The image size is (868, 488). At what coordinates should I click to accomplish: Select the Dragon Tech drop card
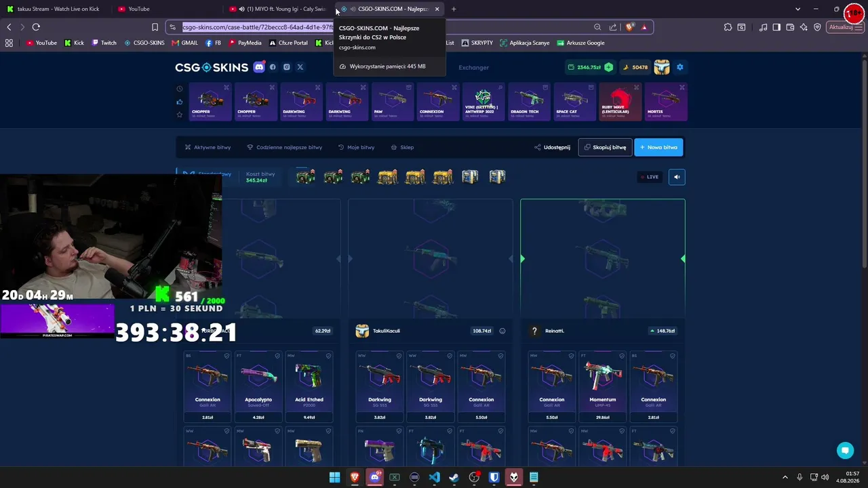coord(529,102)
